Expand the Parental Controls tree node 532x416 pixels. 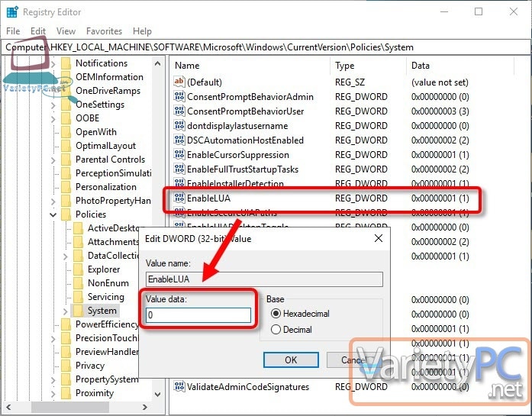[x=53, y=160]
